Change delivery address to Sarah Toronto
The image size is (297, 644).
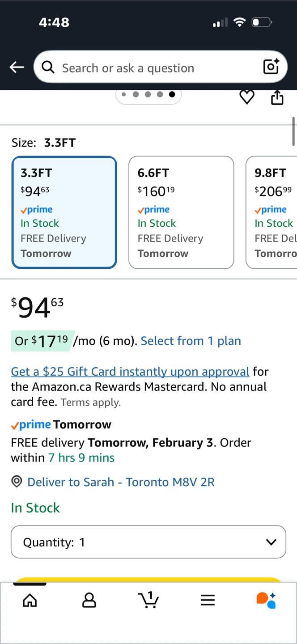coord(121,482)
